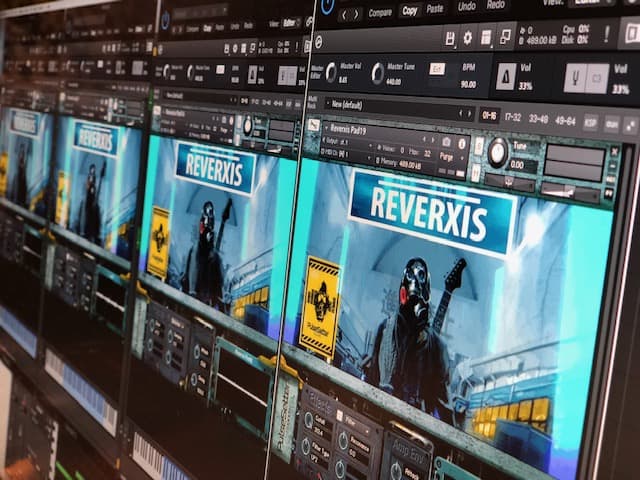
Task: Toggle the aux button in rack header
Action: click(x=611, y=124)
